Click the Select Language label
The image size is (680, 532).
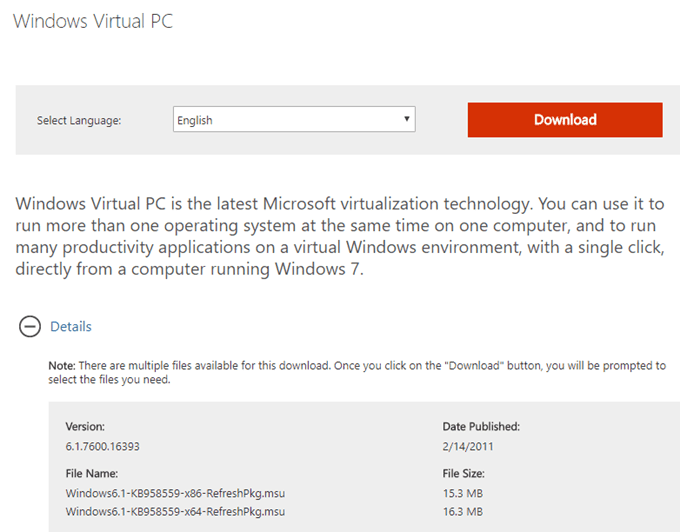(x=79, y=121)
